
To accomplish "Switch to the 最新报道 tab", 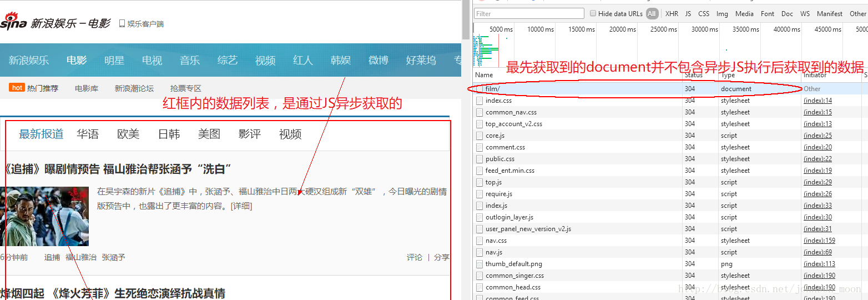I will [x=41, y=134].
